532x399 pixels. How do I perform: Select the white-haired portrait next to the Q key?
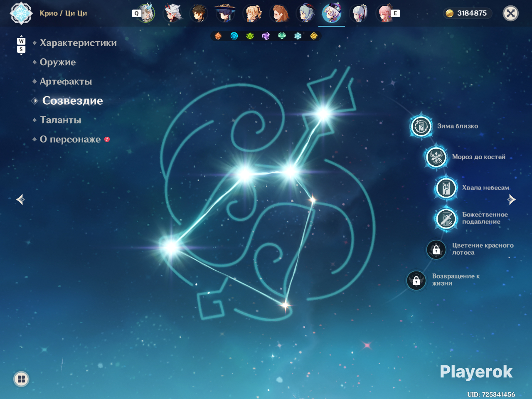[x=147, y=13]
